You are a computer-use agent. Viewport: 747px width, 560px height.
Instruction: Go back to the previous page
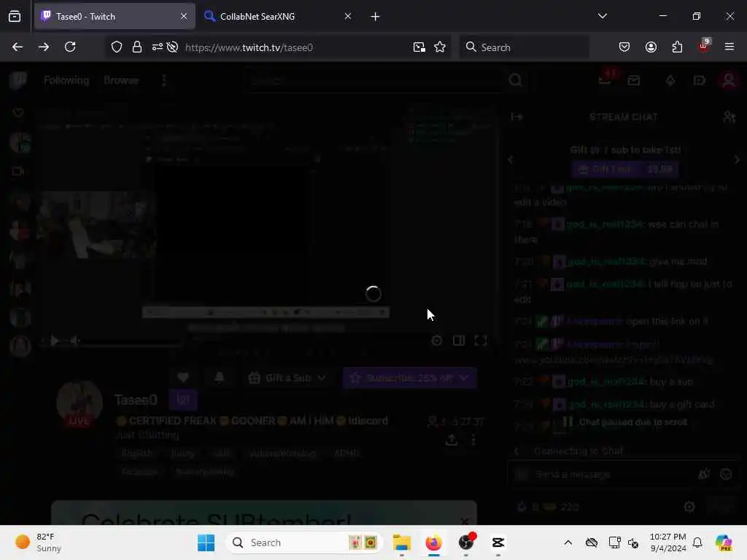[x=18, y=47]
